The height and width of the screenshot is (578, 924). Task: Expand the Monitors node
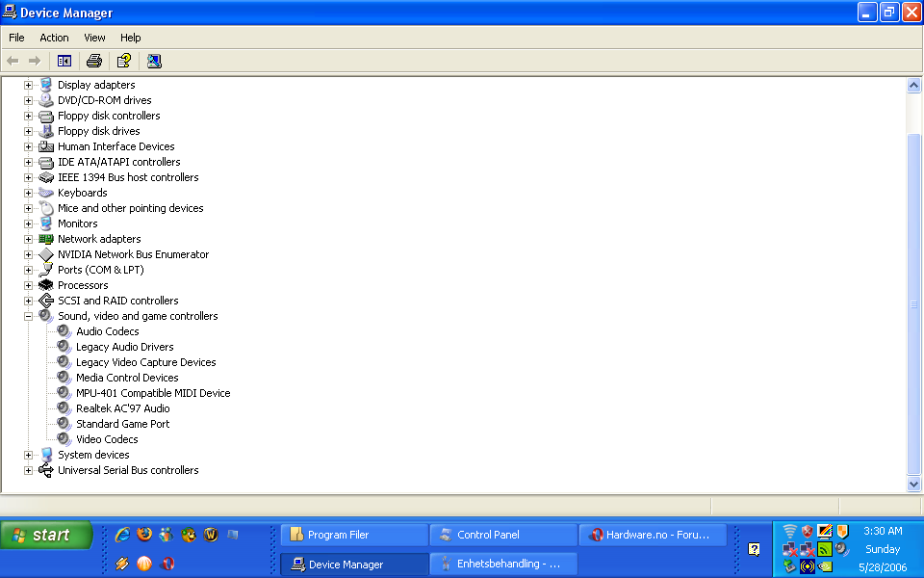tap(28, 223)
